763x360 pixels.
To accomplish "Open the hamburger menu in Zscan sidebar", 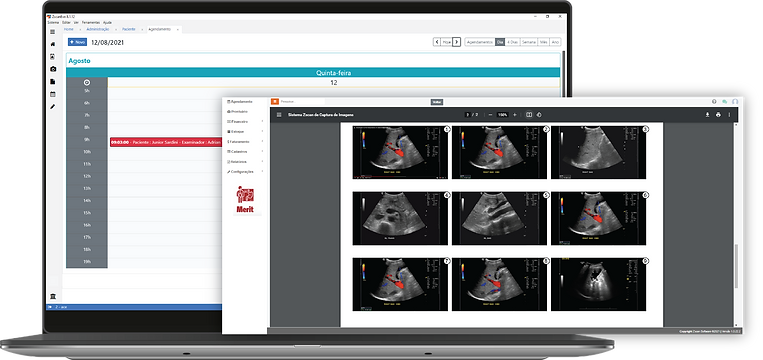I will [x=53, y=32].
